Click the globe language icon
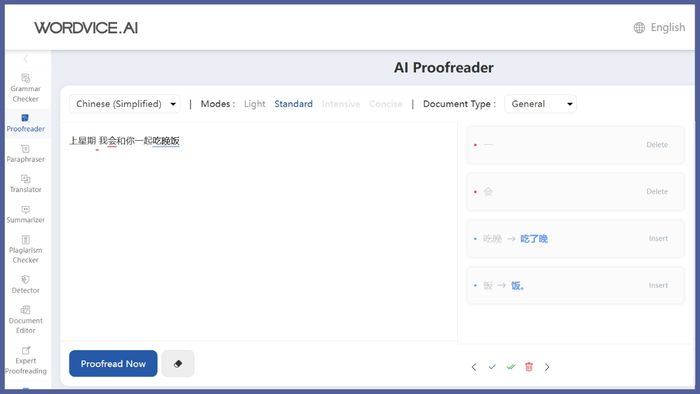Screen dimensions: 700x394 click(639, 28)
